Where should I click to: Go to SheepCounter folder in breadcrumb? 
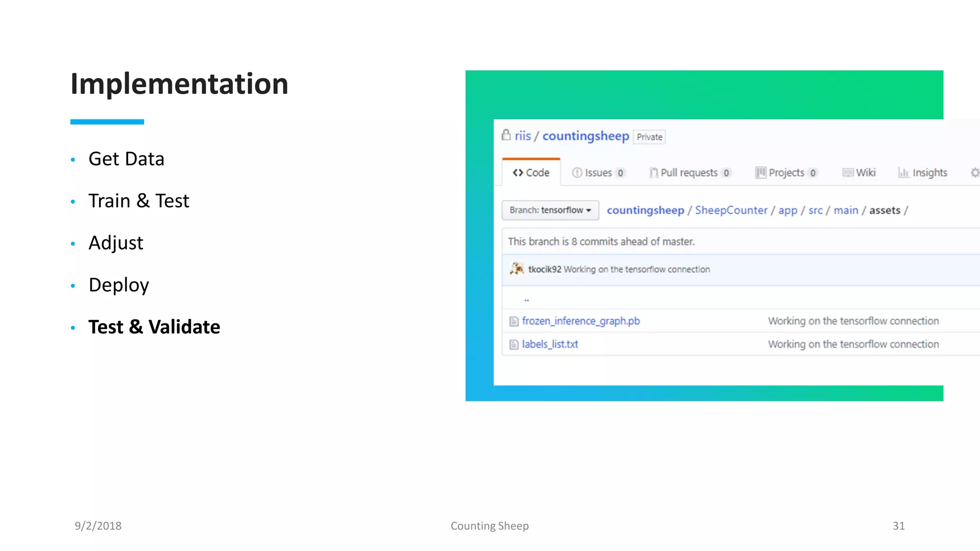click(x=731, y=210)
